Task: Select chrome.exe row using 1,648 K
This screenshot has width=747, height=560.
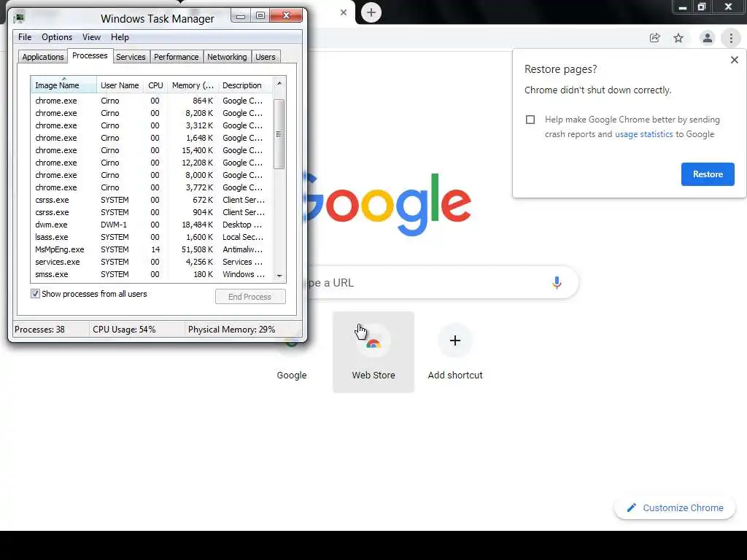Action: [x=151, y=138]
